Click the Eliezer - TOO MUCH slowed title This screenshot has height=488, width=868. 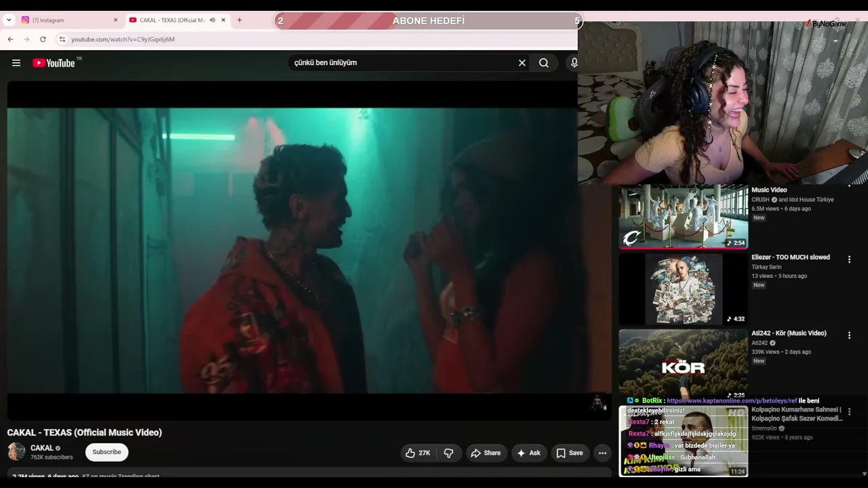(x=791, y=258)
